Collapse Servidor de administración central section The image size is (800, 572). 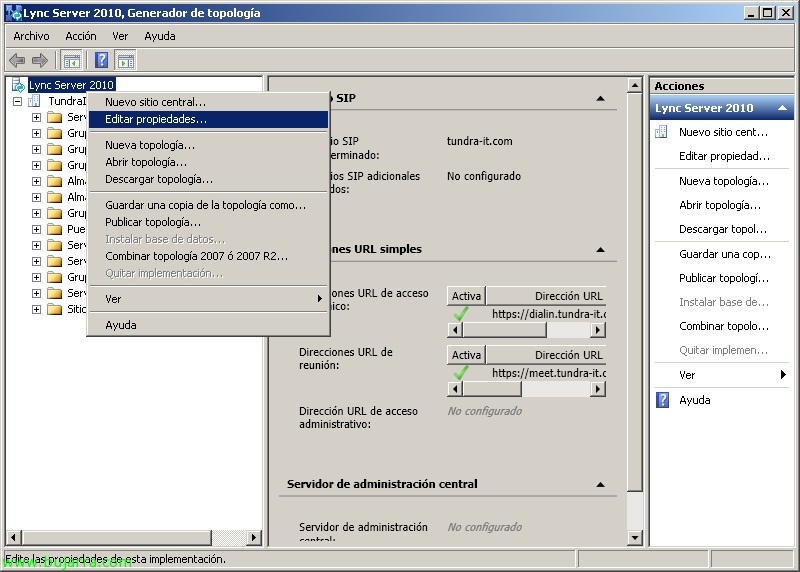point(601,484)
